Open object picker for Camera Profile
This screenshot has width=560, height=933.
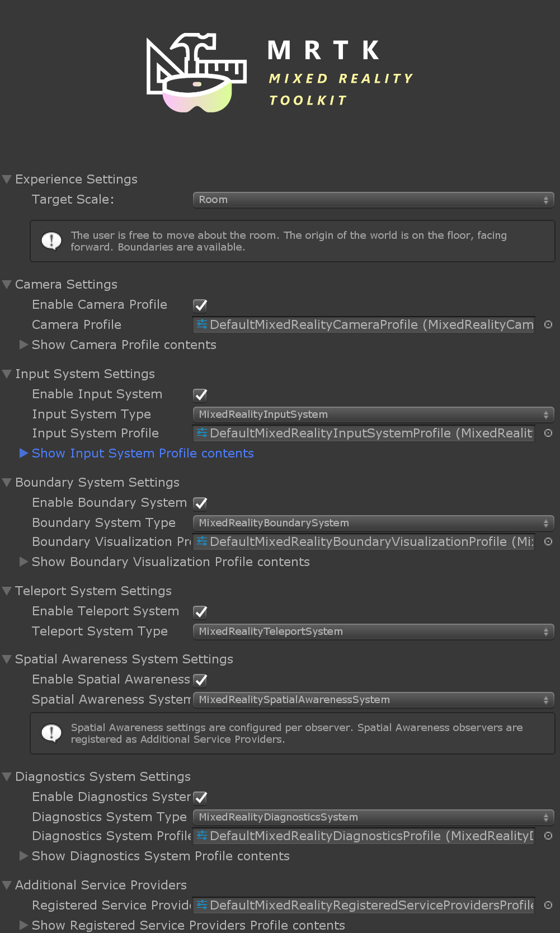pos(548,324)
